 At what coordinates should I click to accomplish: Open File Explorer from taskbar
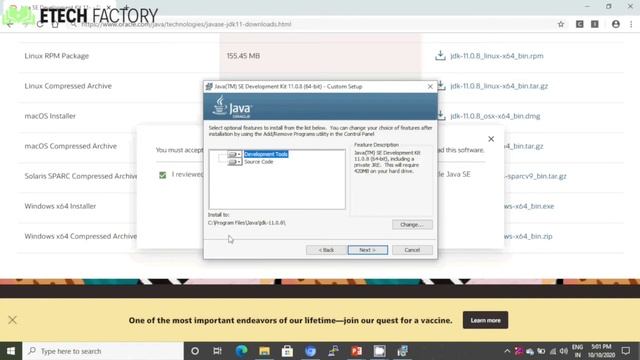click(264, 351)
